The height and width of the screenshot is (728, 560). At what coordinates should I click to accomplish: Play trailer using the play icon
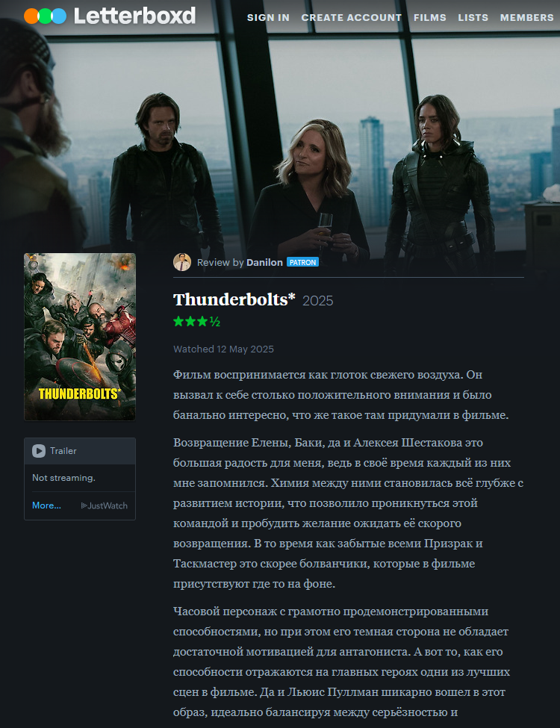pyautogui.click(x=39, y=451)
